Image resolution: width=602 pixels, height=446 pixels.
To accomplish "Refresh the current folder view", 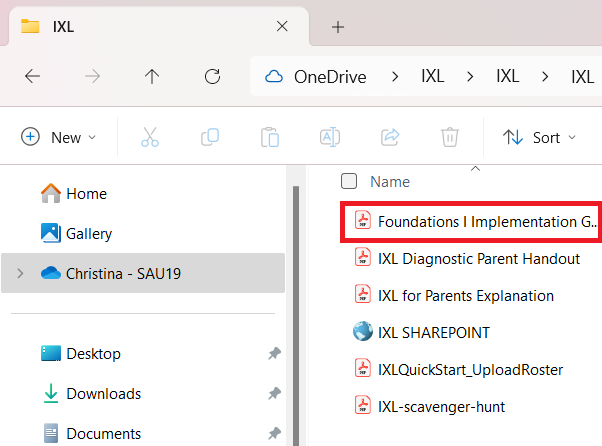I will click(212, 76).
